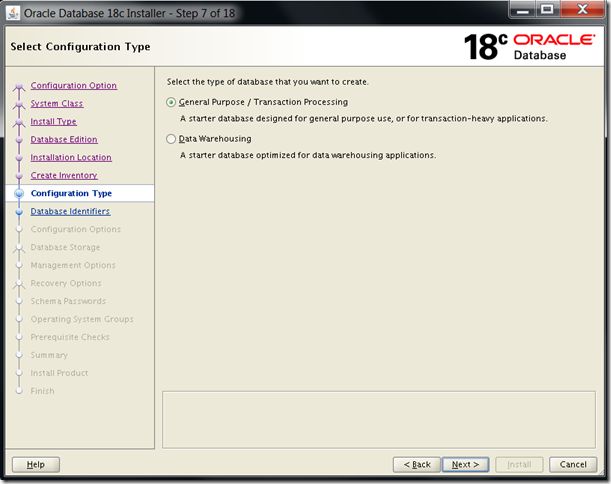Click the greyed-out Configuration Options step
This screenshot has height=484, width=611.
click(x=76, y=229)
